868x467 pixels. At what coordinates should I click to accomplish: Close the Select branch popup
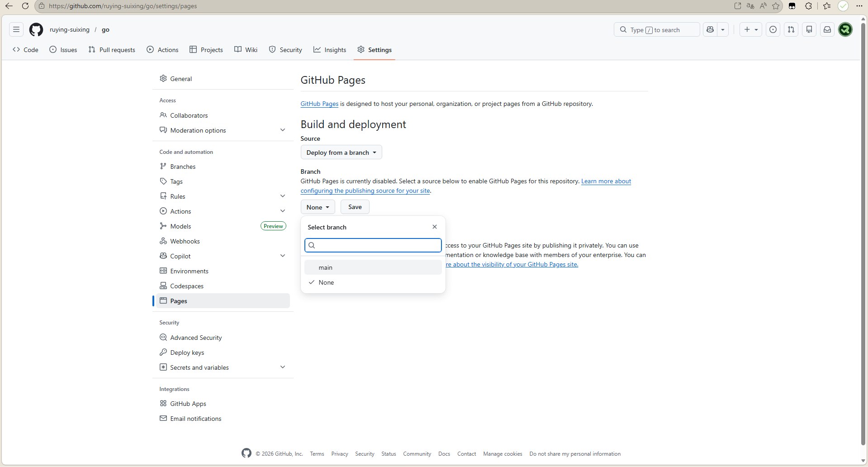click(435, 227)
